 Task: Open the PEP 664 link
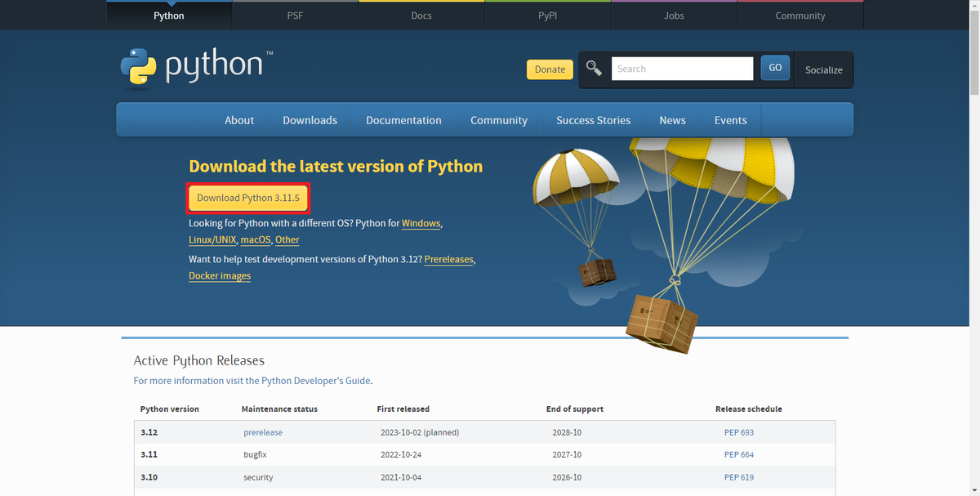tap(739, 454)
